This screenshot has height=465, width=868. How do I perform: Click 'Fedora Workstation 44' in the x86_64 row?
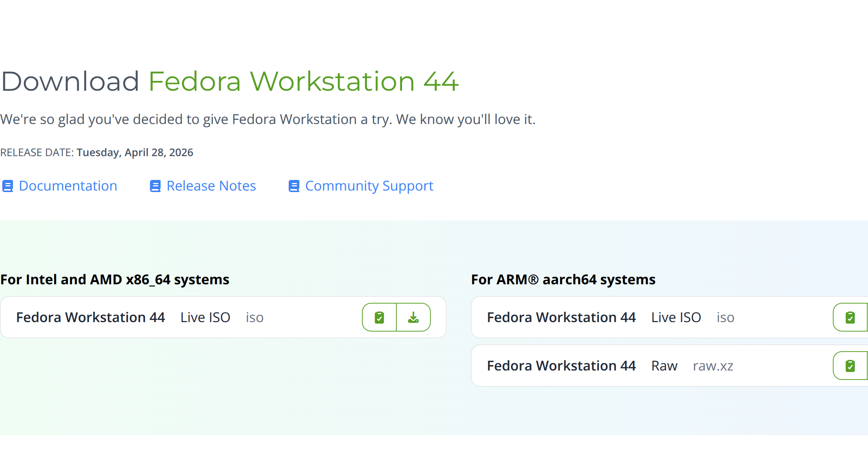[91, 318]
